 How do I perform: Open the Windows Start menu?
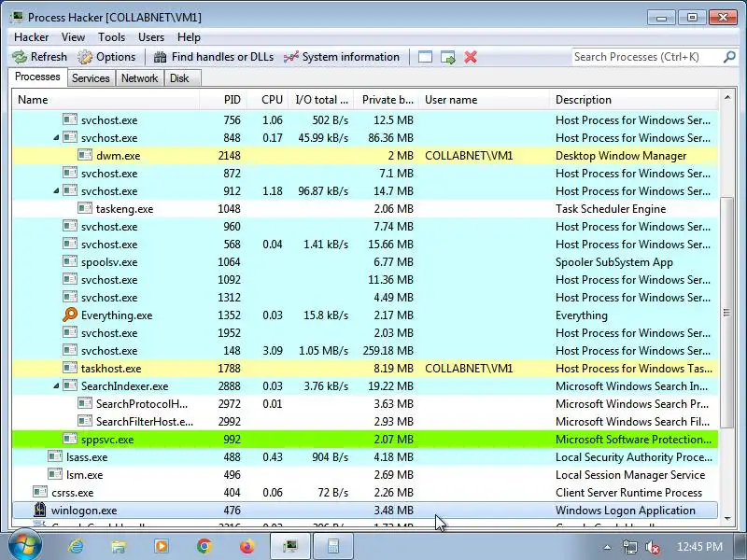click(x=25, y=546)
